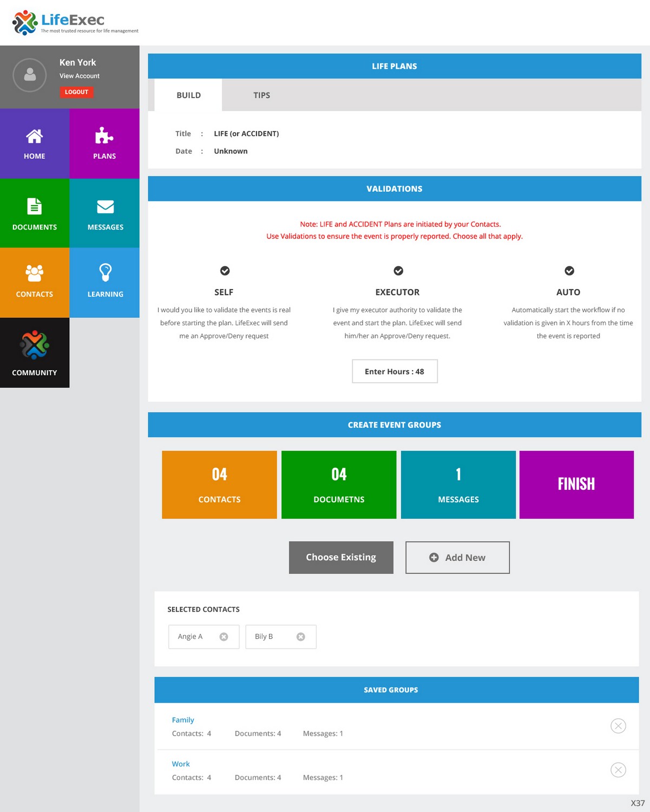Select the 04 Documetns event group tile
The height and width of the screenshot is (812, 650).
[x=339, y=484]
